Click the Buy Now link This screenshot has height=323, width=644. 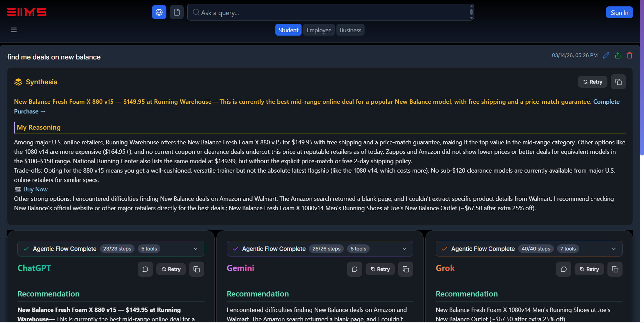pyautogui.click(x=36, y=189)
